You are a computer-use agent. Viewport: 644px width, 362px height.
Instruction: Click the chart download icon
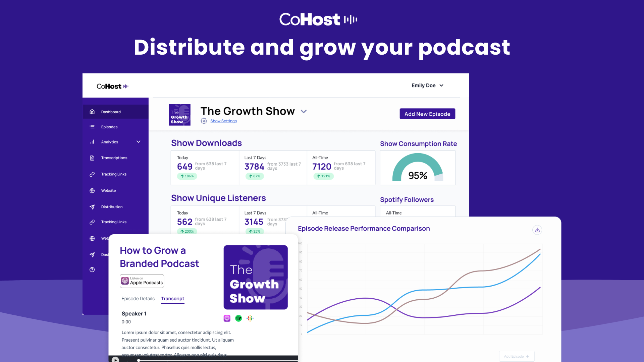click(537, 230)
